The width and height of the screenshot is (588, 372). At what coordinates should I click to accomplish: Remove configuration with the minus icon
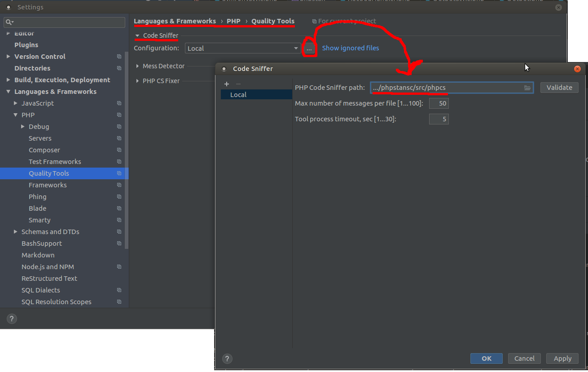tap(238, 84)
